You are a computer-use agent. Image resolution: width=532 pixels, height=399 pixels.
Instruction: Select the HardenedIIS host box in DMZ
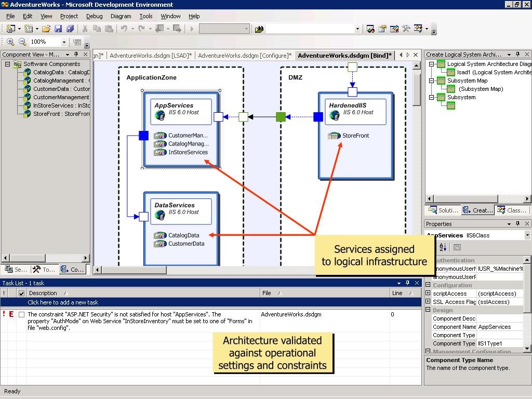[355, 136]
